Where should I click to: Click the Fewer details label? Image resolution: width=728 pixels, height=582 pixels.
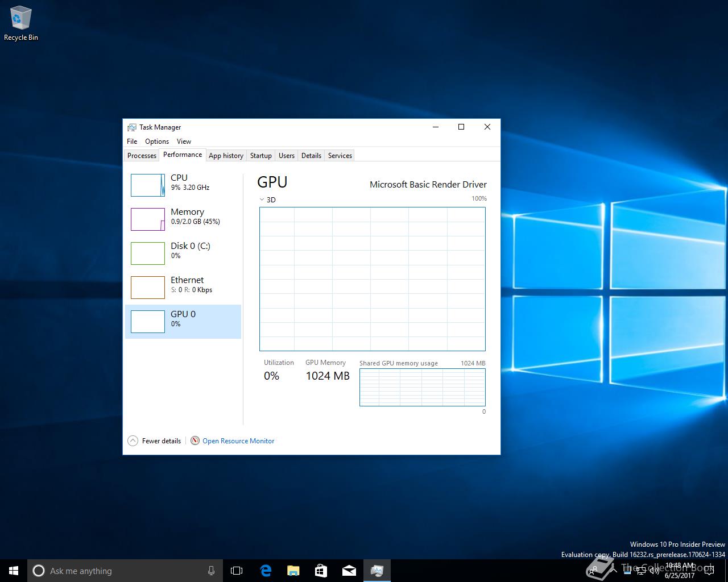(x=162, y=441)
